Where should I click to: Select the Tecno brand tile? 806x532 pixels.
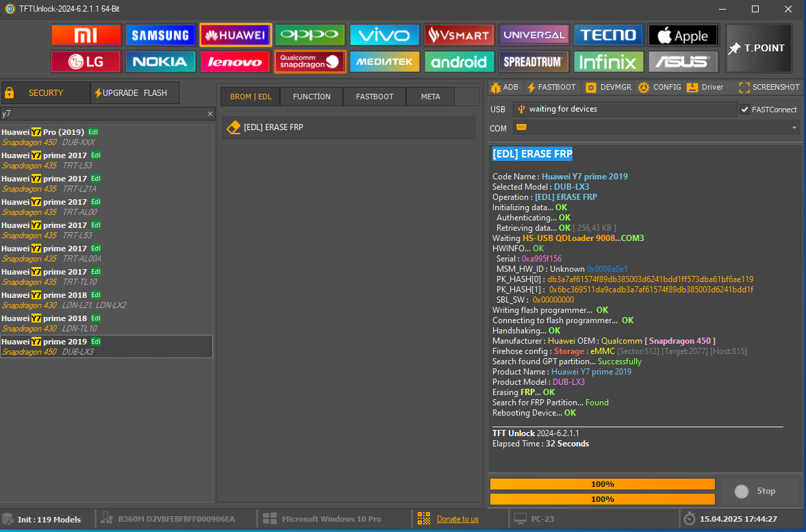pos(609,35)
